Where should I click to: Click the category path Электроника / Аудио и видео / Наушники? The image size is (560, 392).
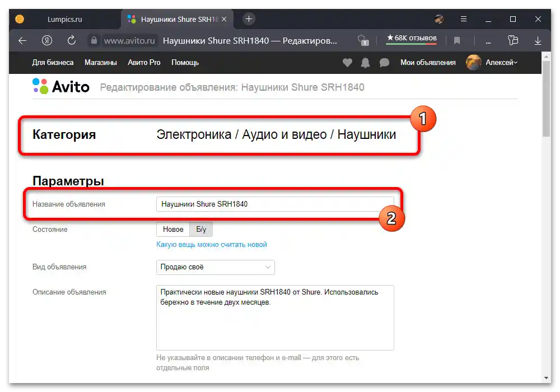click(276, 134)
